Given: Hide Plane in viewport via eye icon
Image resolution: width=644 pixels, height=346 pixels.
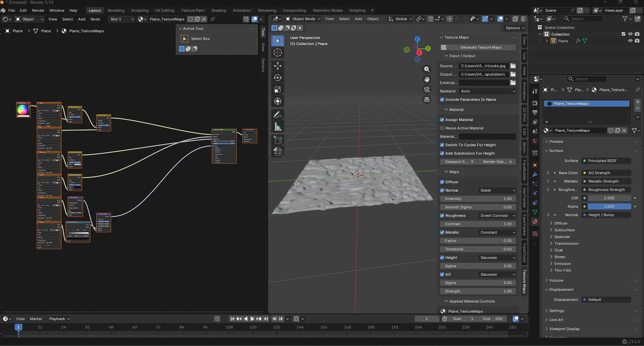Looking at the screenshot, I should (630, 41).
